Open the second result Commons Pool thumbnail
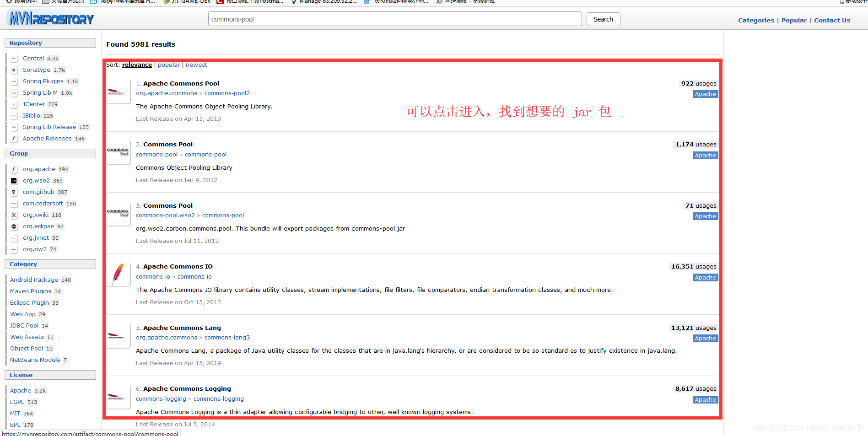868x436 pixels. (118, 153)
